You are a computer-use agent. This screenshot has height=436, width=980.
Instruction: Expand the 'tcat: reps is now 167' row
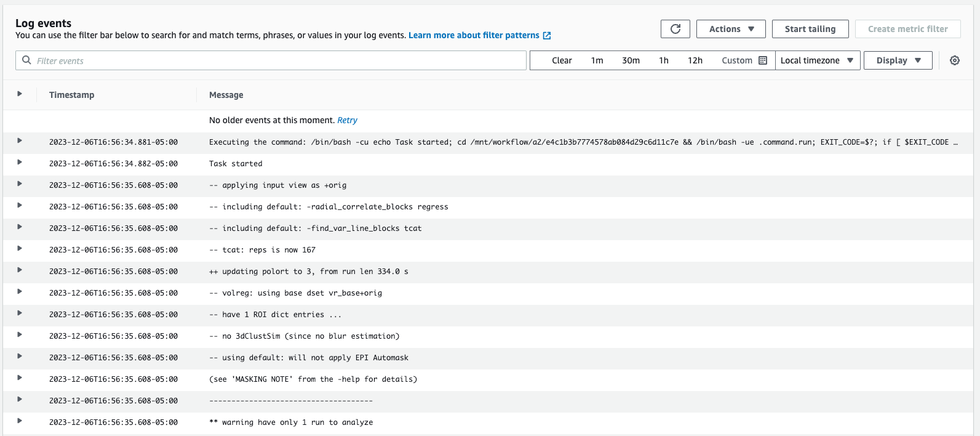pyautogui.click(x=20, y=249)
